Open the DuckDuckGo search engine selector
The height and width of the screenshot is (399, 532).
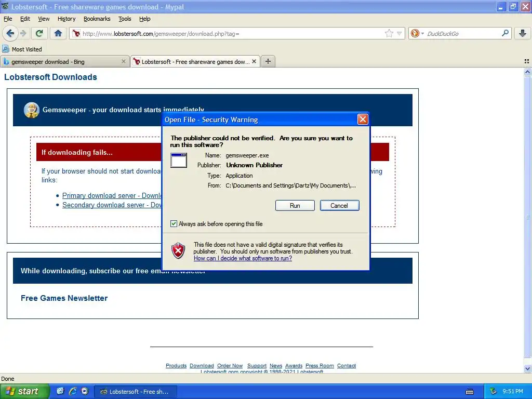coord(417,33)
